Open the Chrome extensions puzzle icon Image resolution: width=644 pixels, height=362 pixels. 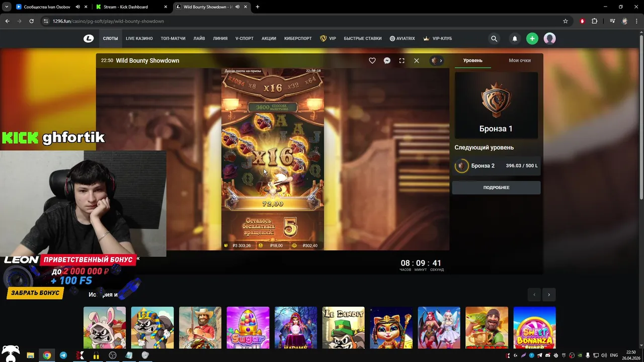pos(595,21)
